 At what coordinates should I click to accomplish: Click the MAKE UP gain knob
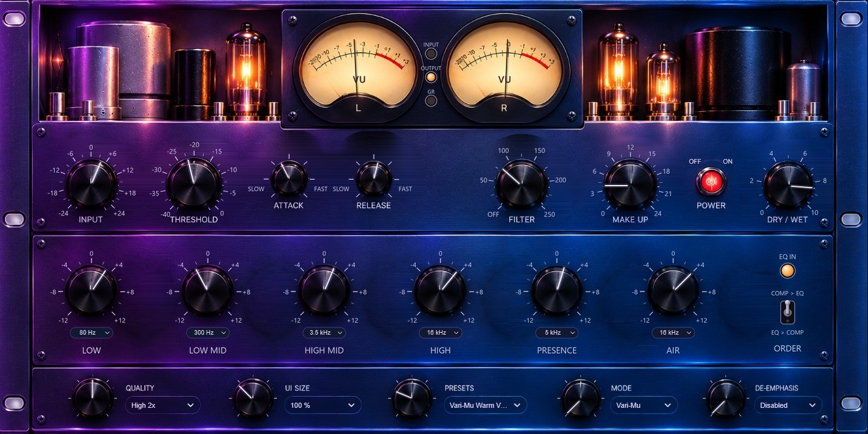point(630,185)
